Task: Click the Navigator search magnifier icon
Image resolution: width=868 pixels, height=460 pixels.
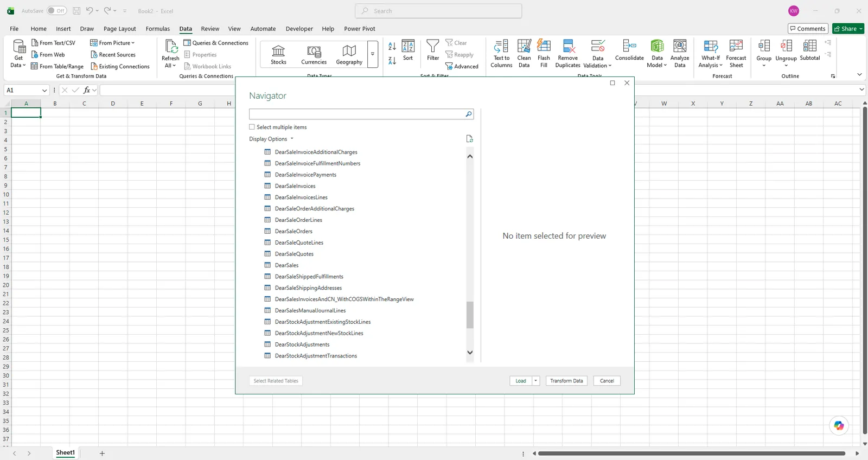Action: (x=469, y=114)
